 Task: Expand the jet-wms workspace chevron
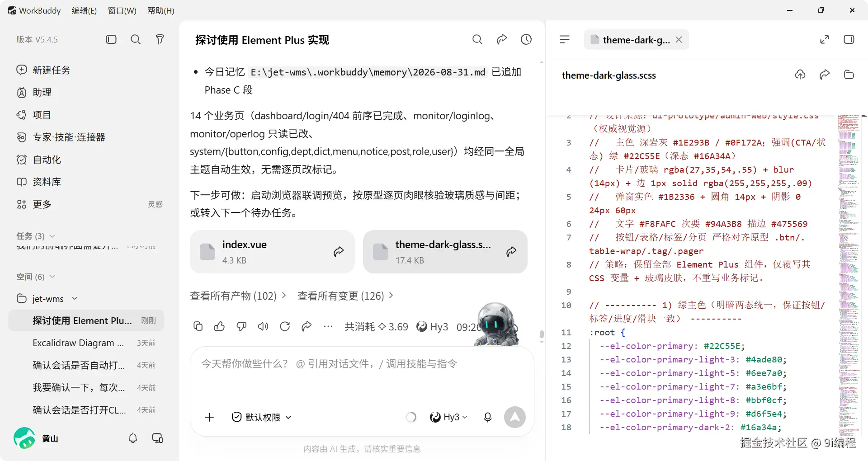[x=75, y=299]
